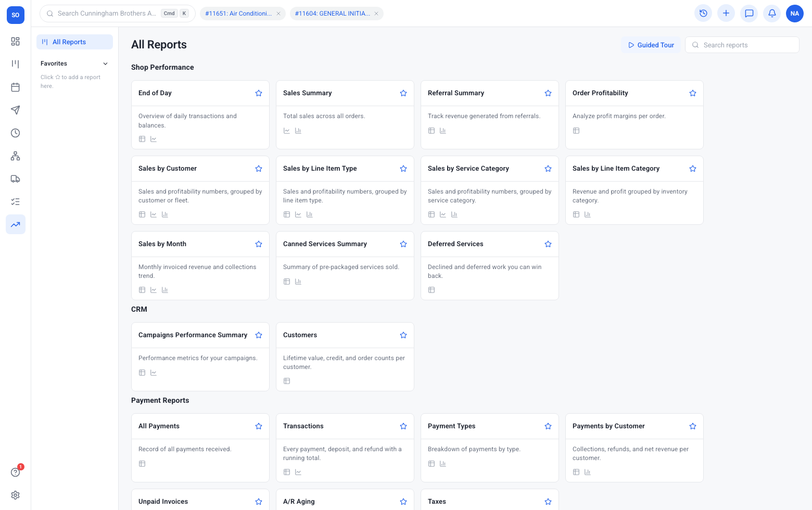Star the All Payments report
812x510 pixels.
point(259,426)
